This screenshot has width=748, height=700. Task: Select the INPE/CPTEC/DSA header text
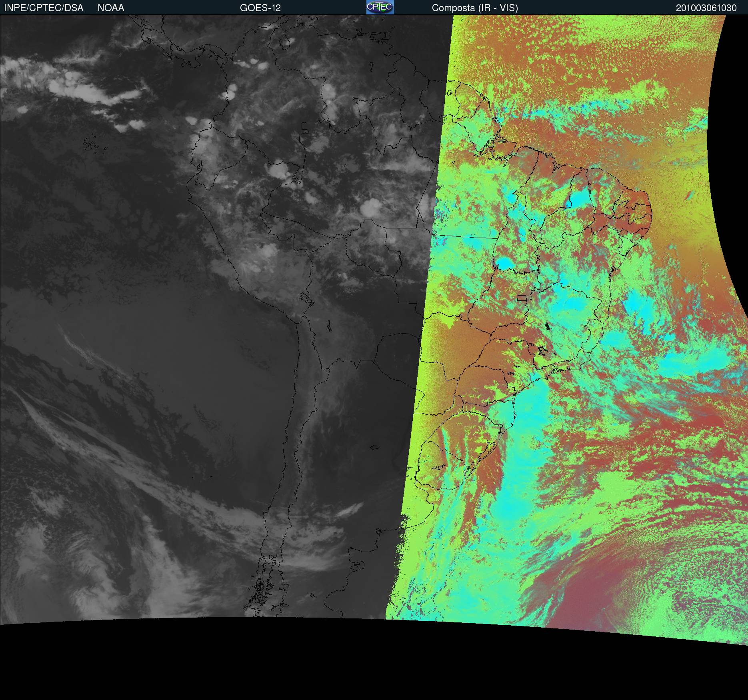(44, 8)
